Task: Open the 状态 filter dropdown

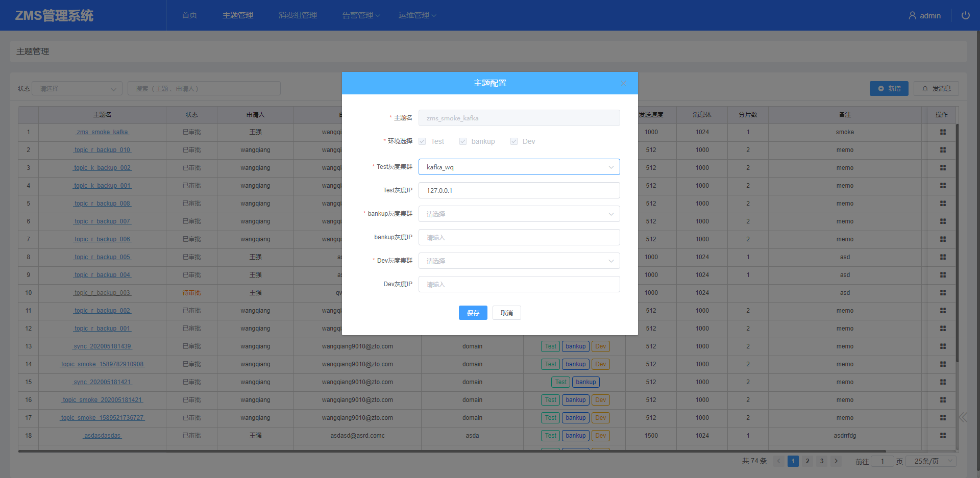Action: click(x=77, y=88)
